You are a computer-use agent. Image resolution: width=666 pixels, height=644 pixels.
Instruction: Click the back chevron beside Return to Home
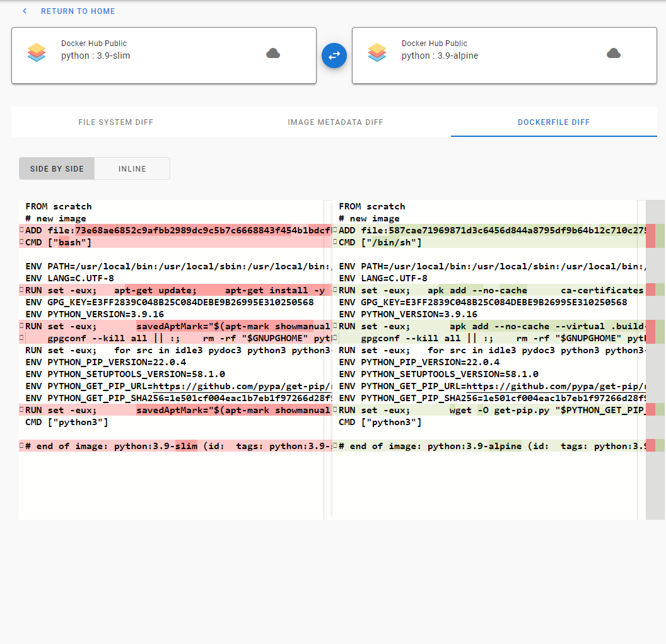pyautogui.click(x=25, y=11)
